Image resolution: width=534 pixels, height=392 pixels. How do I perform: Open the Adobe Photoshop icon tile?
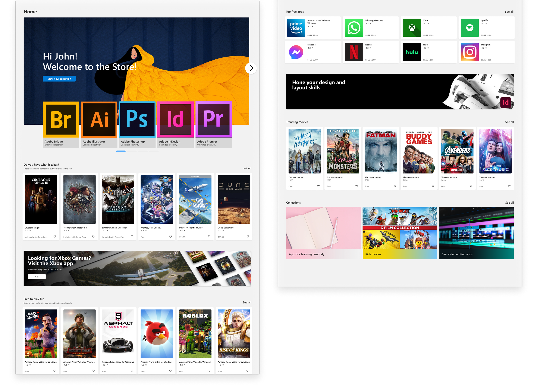pos(137,119)
